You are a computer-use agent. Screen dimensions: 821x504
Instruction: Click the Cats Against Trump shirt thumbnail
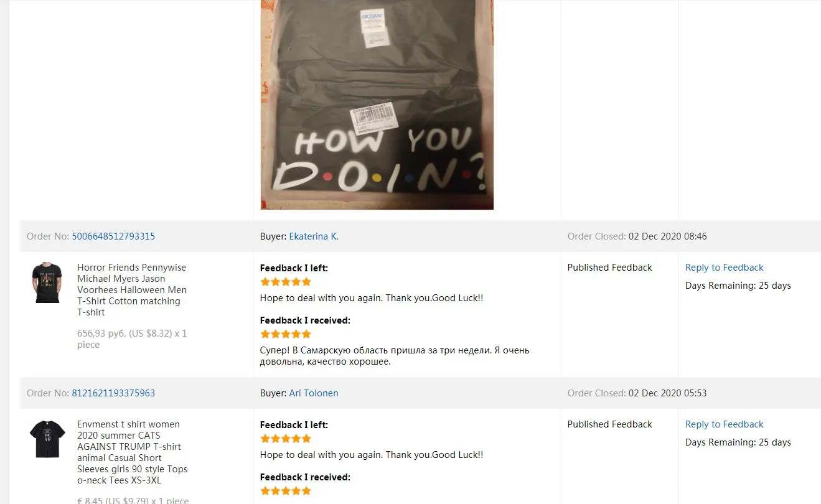[x=47, y=439]
